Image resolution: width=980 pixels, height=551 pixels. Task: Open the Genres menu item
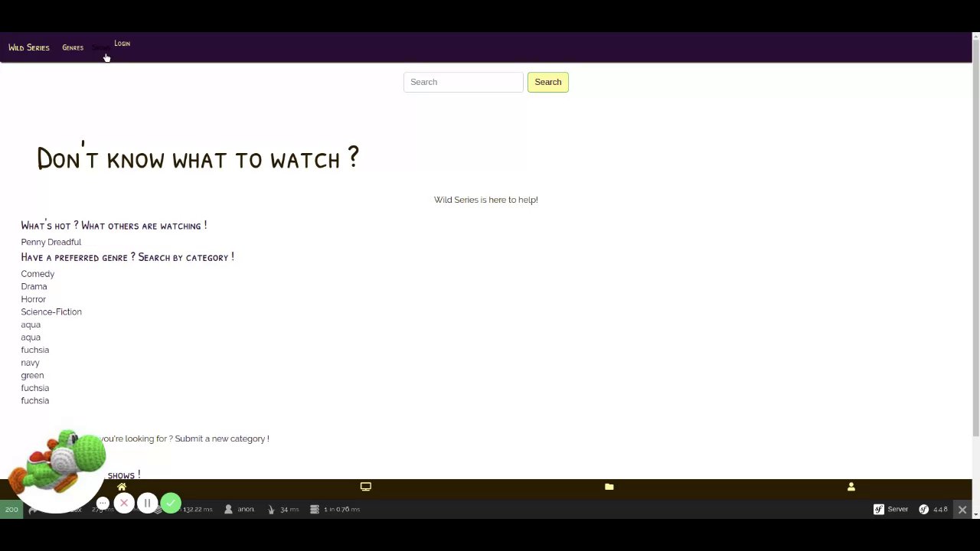pos(73,47)
